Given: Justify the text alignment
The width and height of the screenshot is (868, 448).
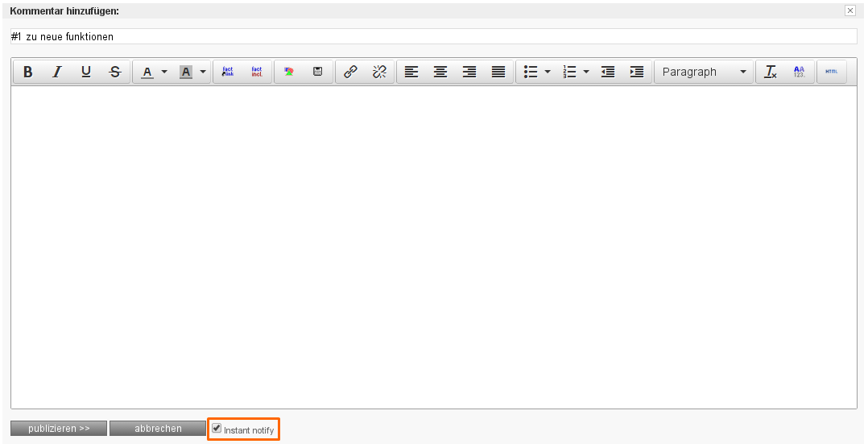Looking at the screenshot, I should (x=498, y=72).
